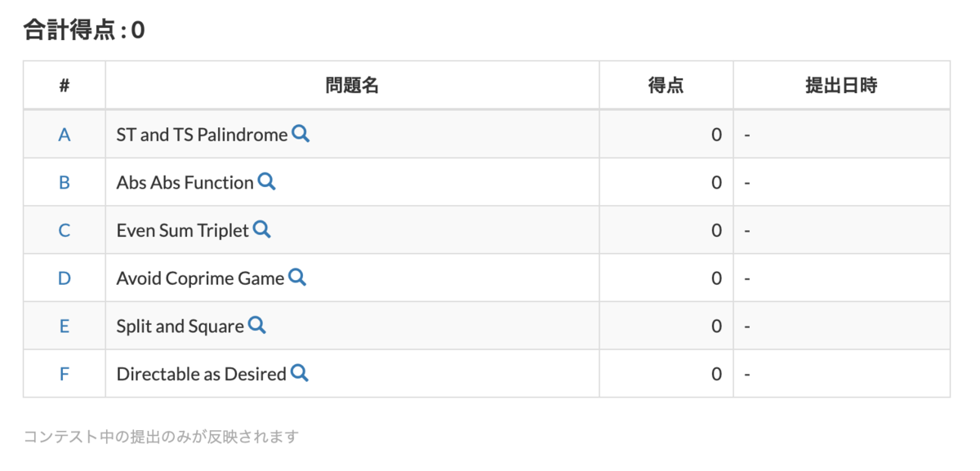Select the letter F problem link
The height and width of the screenshot is (471, 980).
64,373
